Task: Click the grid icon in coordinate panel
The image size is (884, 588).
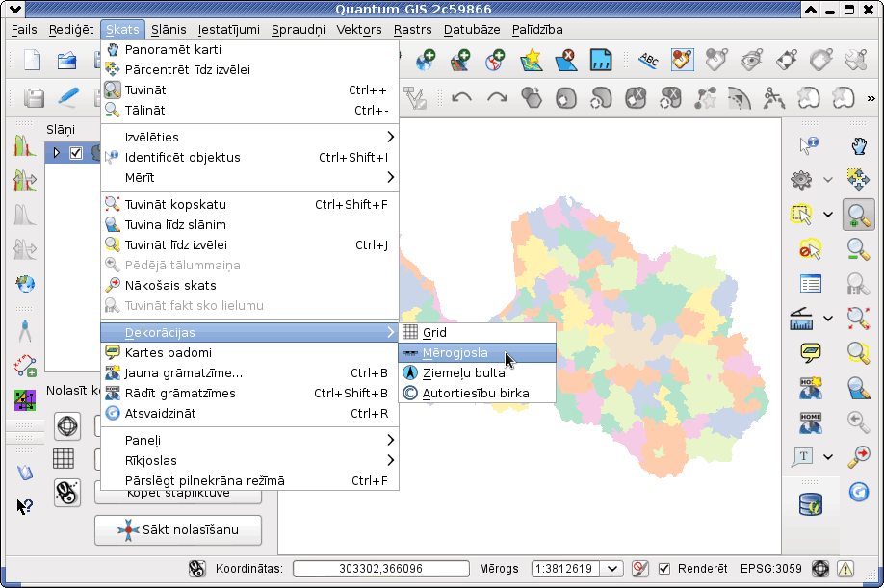Action: point(64,458)
